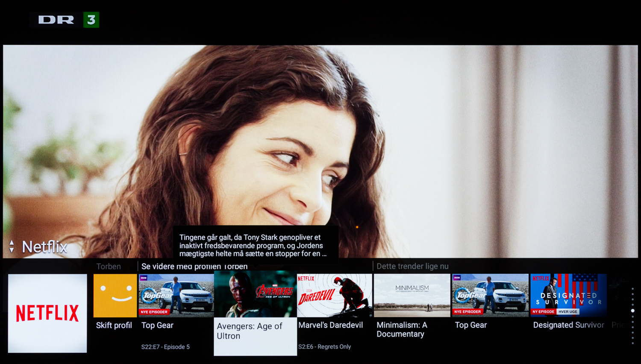
Task: Select the yellow smiley profile icon
Action: (x=115, y=296)
